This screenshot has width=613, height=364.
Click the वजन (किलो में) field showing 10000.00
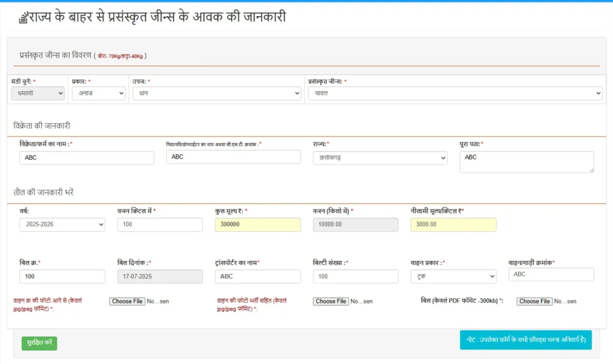click(x=356, y=225)
